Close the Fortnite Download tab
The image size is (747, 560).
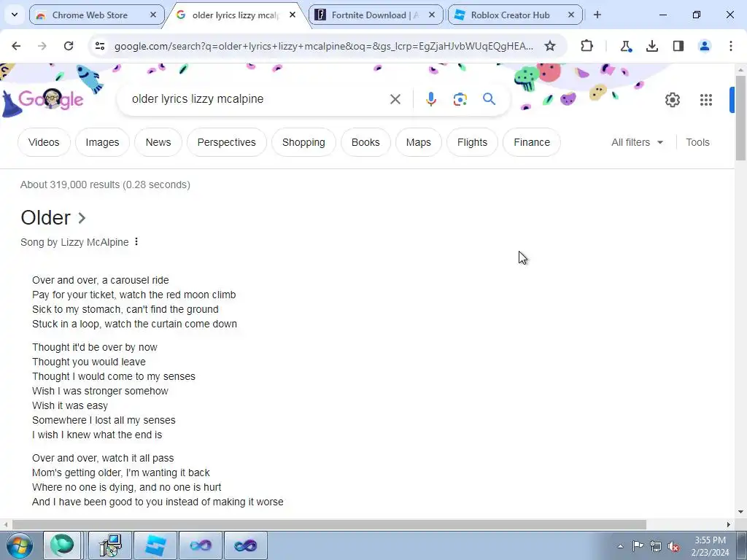click(x=432, y=15)
